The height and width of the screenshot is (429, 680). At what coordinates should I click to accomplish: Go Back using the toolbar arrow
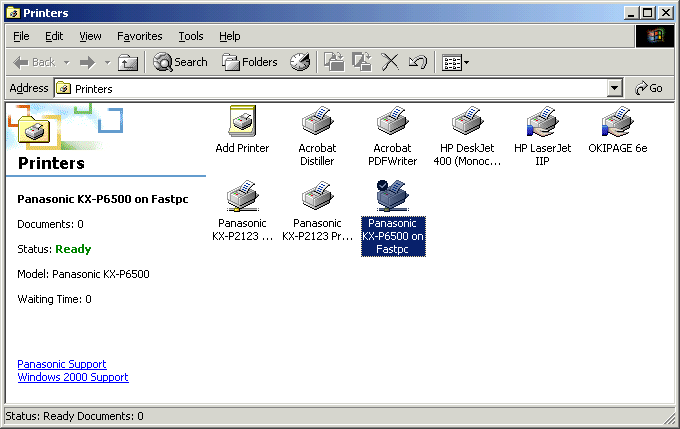click(x=34, y=62)
